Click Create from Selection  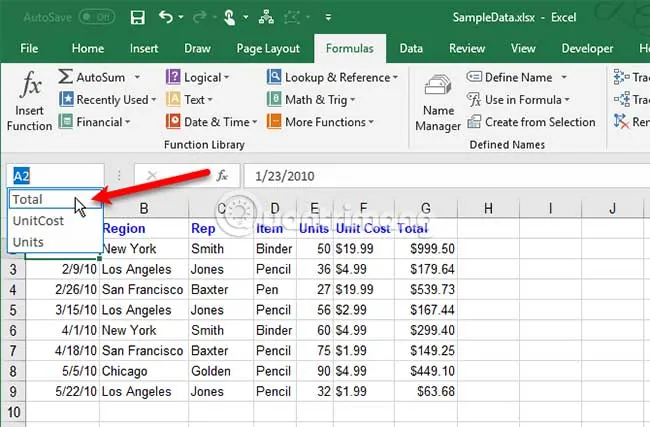(x=531, y=122)
